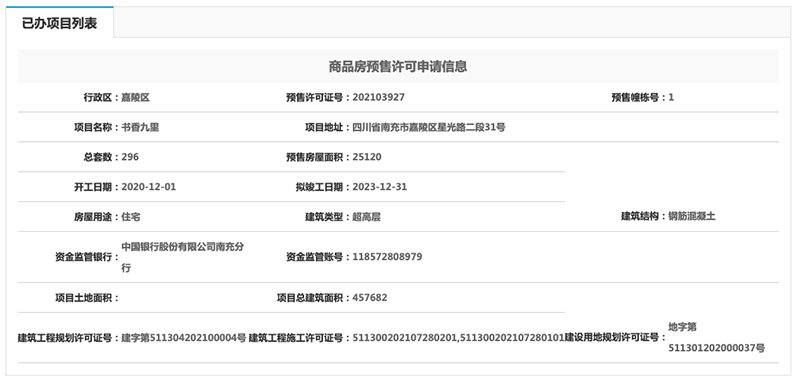Click the 预售房屋面积 label
The width and height of the screenshot is (800, 382).
(x=314, y=157)
